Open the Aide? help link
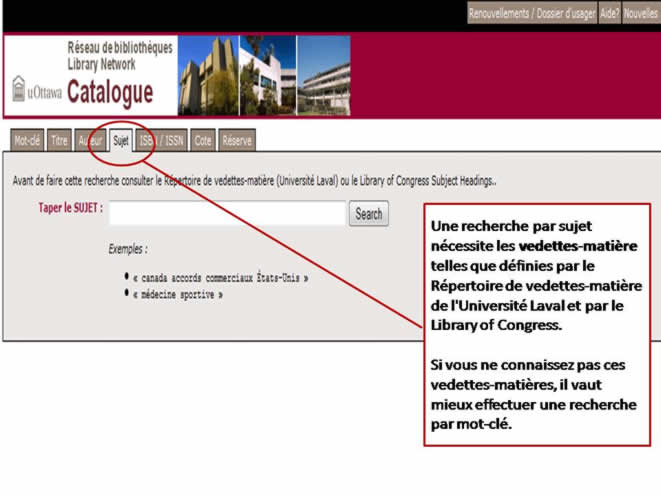The height and width of the screenshot is (495, 661). pyautogui.click(x=610, y=13)
